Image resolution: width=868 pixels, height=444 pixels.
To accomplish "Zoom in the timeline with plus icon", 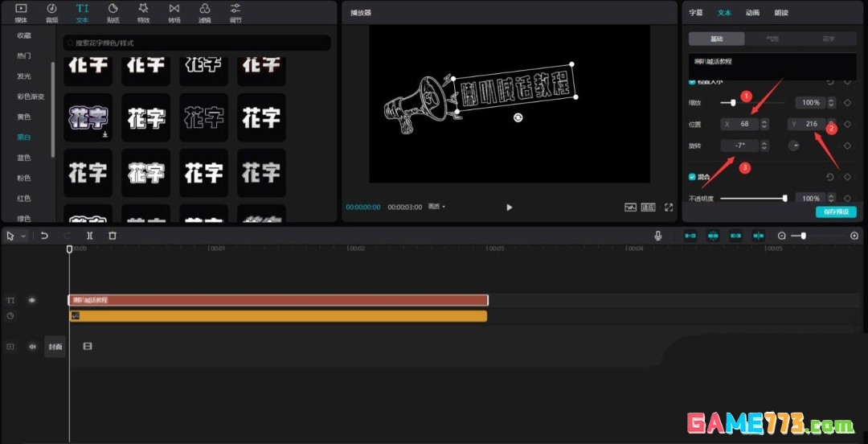I will point(854,236).
